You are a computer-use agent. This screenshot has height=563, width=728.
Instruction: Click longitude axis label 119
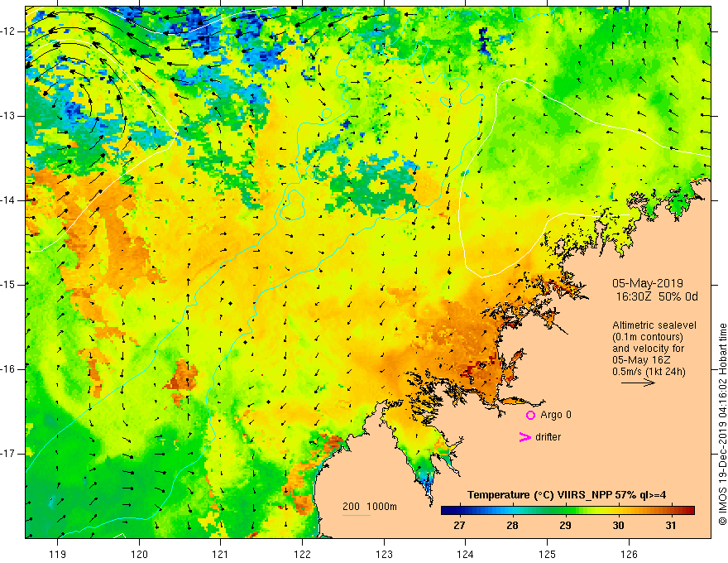click(x=58, y=554)
